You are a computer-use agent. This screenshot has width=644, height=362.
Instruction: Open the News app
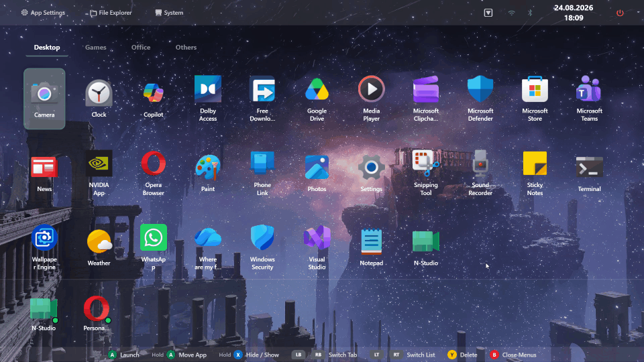click(44, 173)
